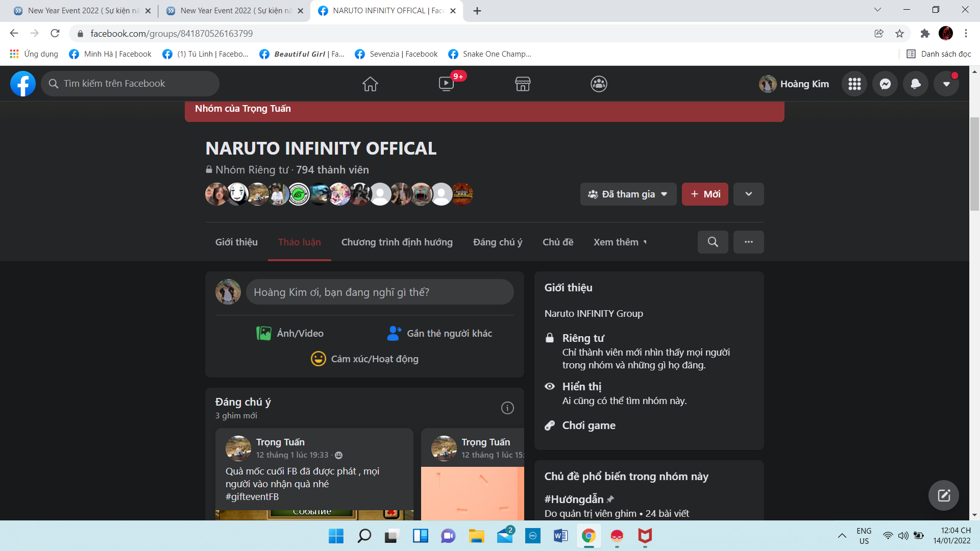Open the account dropdown arrow
The width and height of the screenshot is (980, 551).
(946, 84)
